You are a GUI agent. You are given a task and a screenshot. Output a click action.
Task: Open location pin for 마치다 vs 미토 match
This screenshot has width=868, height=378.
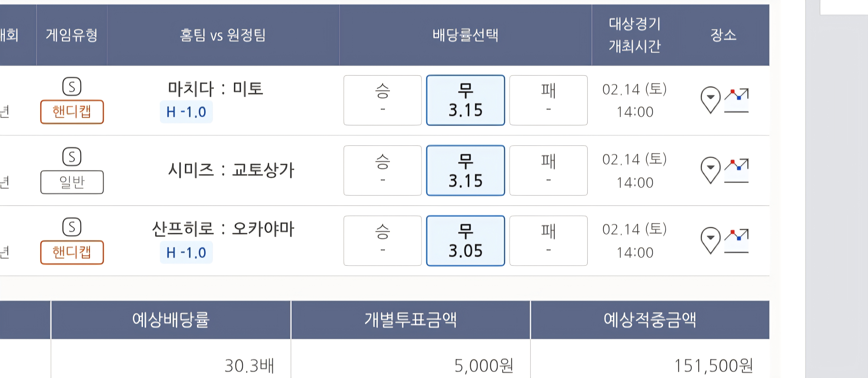tap(710, 100)
